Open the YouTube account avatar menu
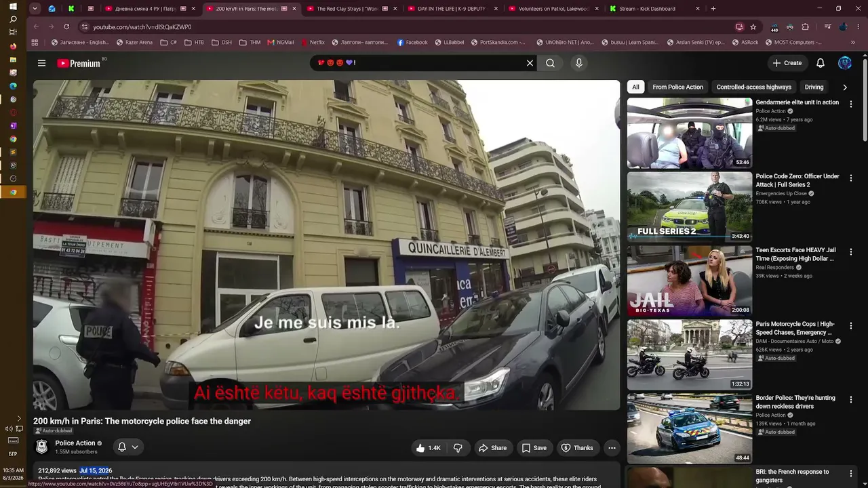This screenshot has height=488, width=868. [845, 63]
